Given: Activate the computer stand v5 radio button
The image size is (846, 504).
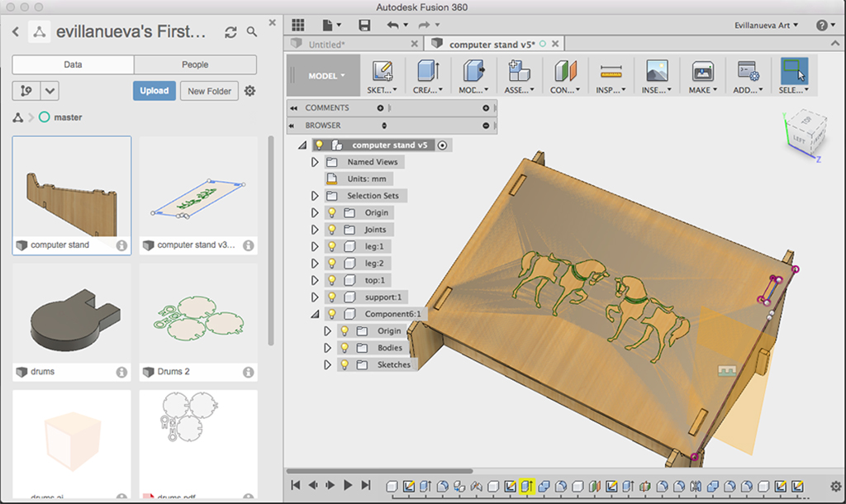Looking at the screenshot, I should tap(443, 145).
